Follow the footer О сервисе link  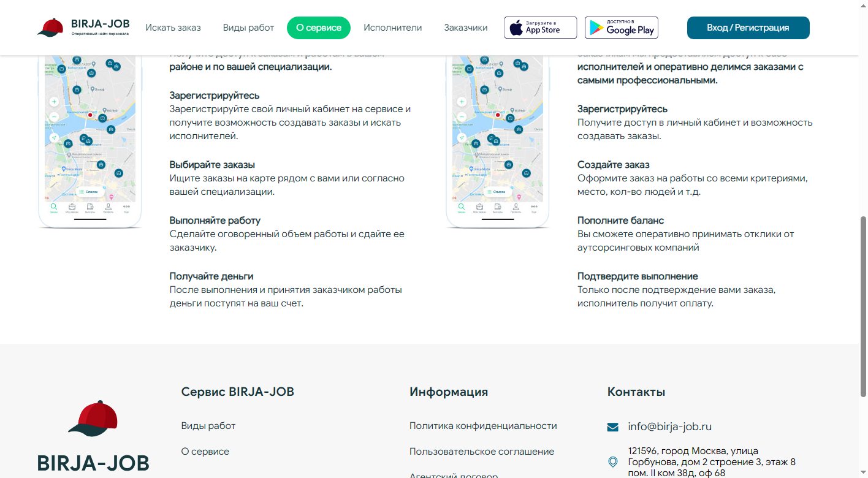205,452
